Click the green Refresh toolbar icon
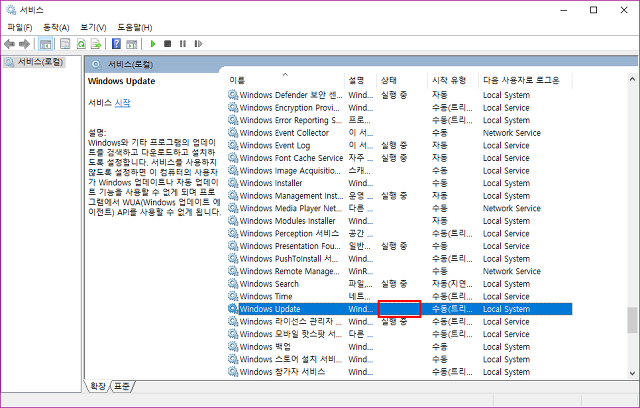The width and height of the screenshot is (640, 408). point(81,44)
